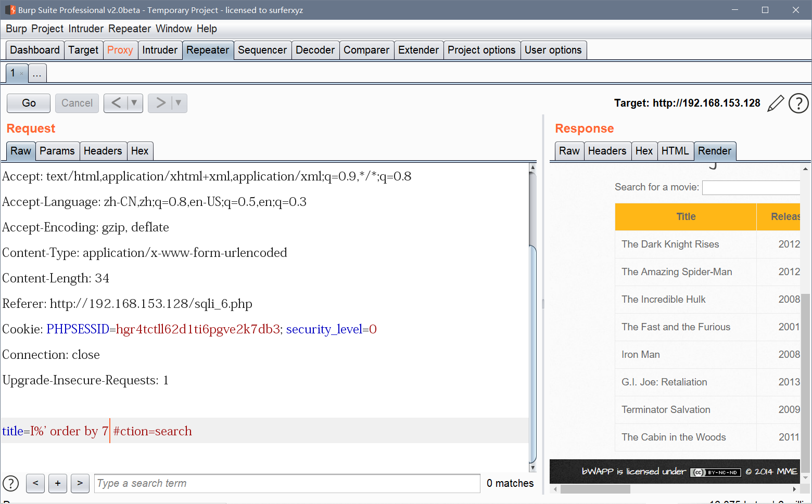Click the response vertical scrollbar thumb
Image resolution: width=812 pixels, height=504 pixels.
(806, 382)
